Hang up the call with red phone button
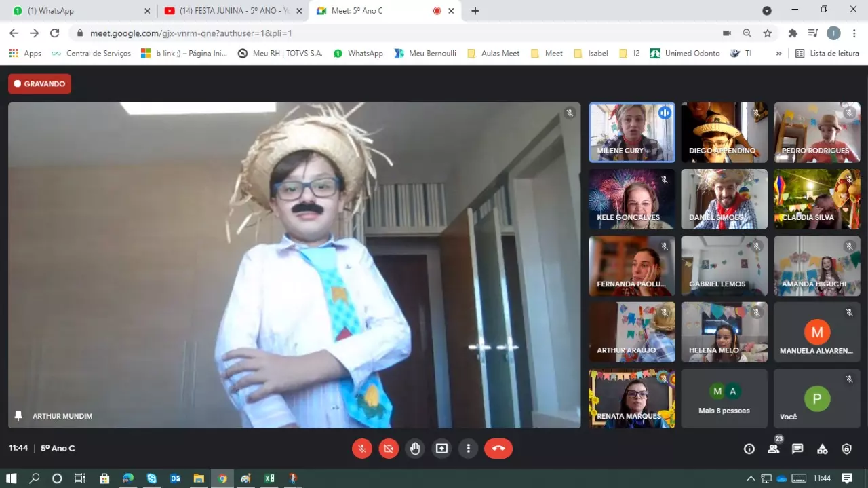This screenshot has width=868, height=488. point(498,449)
